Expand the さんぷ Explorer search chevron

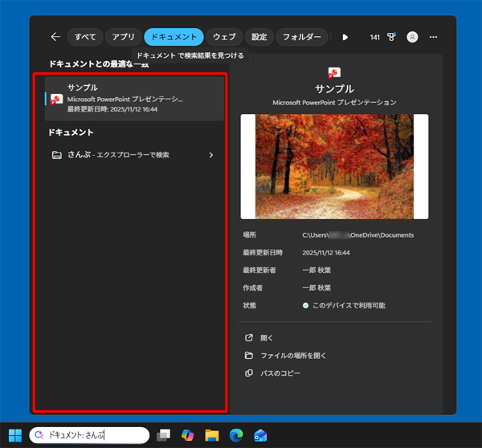point(211,155)
